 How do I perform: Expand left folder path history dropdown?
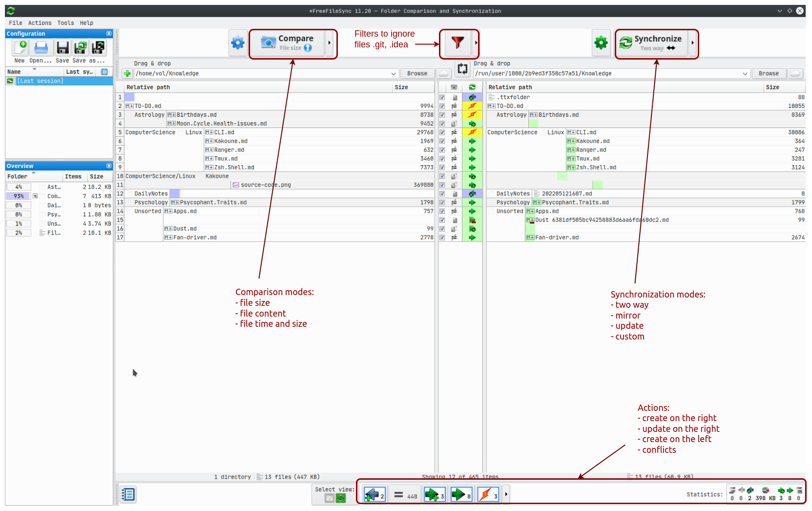pos(394,74)
